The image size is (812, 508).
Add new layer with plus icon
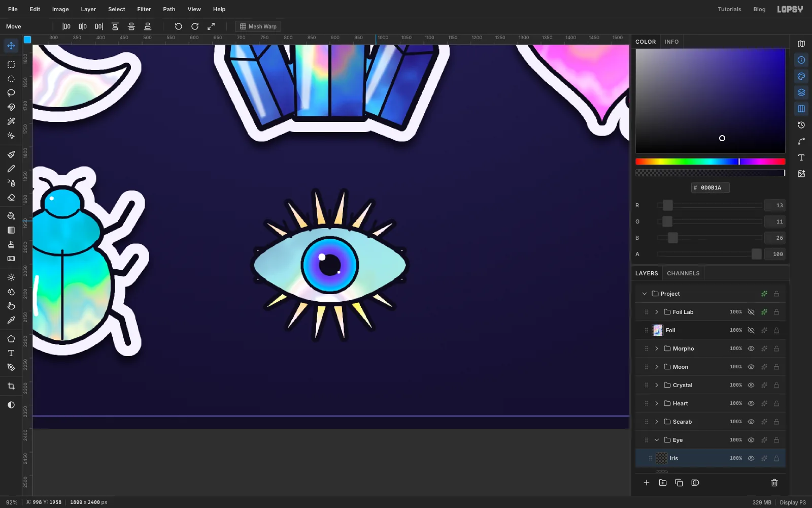click(647, 483)
